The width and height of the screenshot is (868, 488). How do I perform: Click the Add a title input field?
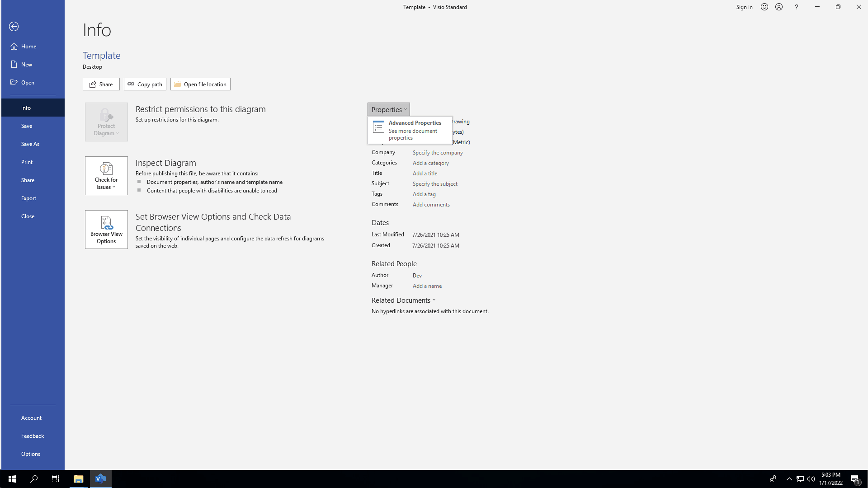coord(425,173)
